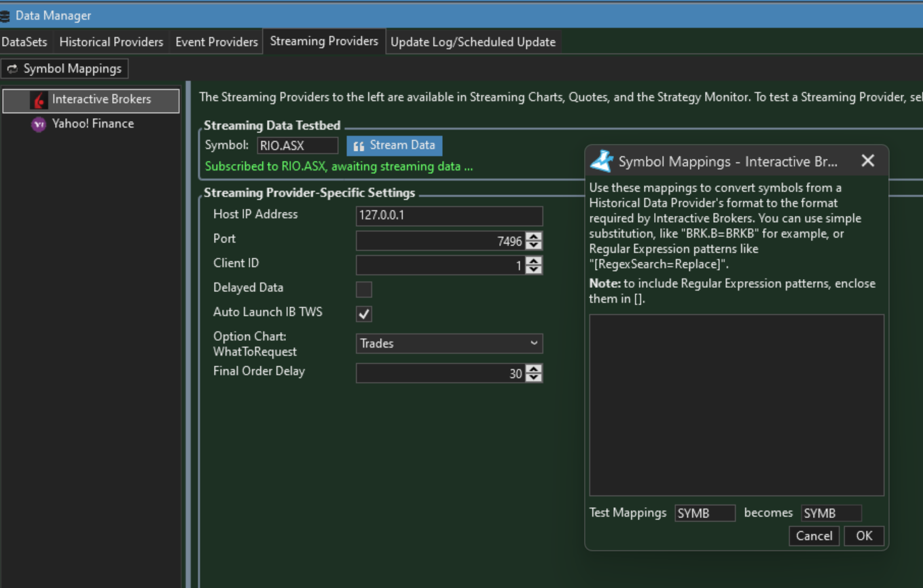
Task: Click the Stream Data button
Action: click(395, 146)
